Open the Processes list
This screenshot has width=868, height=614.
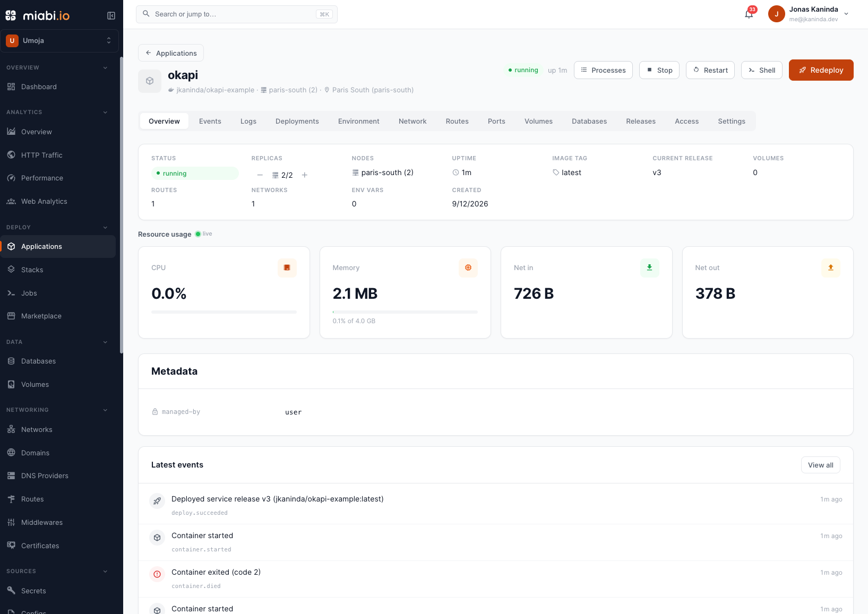point(603,70)
